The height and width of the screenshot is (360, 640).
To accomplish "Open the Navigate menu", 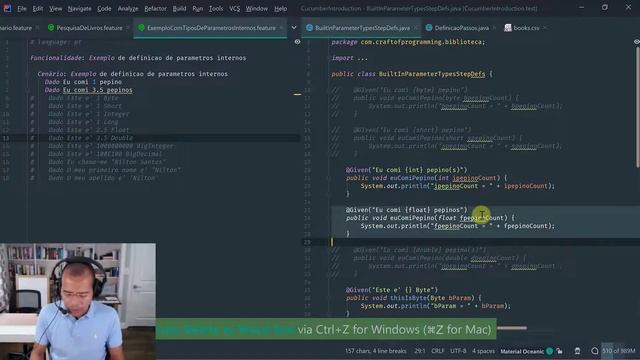I will (79, 8).
